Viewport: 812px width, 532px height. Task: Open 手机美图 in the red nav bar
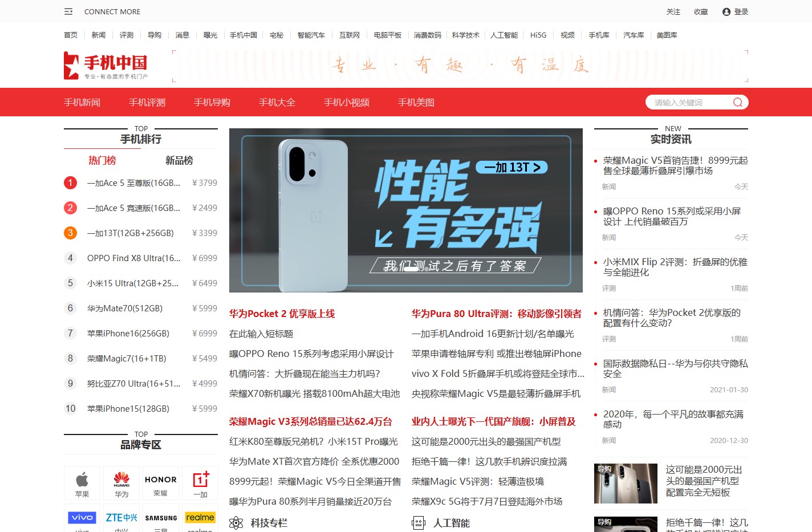coord(416,102)
